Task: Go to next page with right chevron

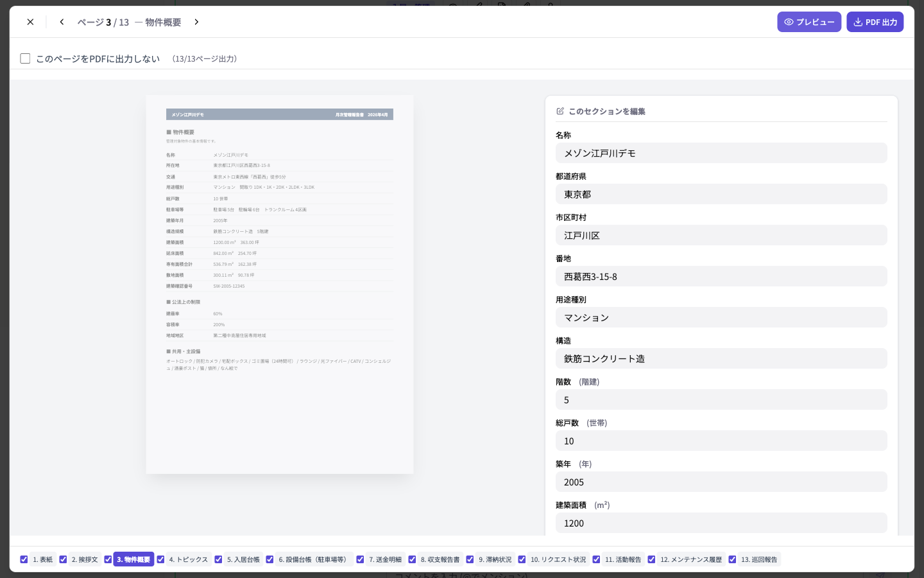Action: (196, 22)
